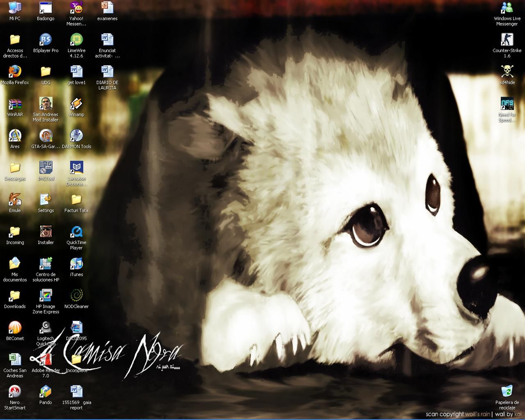525x420 pixels.
Task: Start the Pando application
Action: 46,391
